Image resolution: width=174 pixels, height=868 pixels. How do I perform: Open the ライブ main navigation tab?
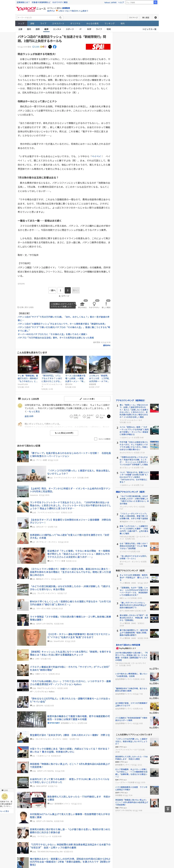click(43, 24)
